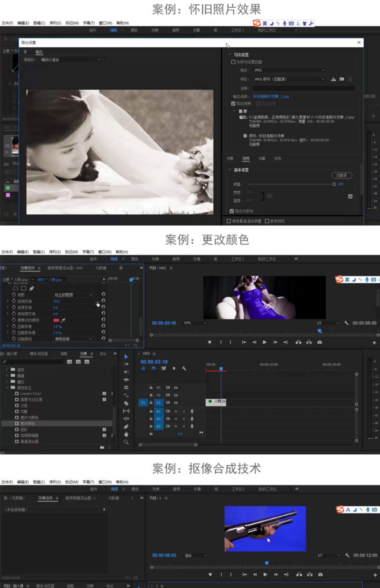Screen dimensions: 380x588
Task: Click the blue playhead in 节目: 1 scrub bar
Action: click(x=267, y=563)
